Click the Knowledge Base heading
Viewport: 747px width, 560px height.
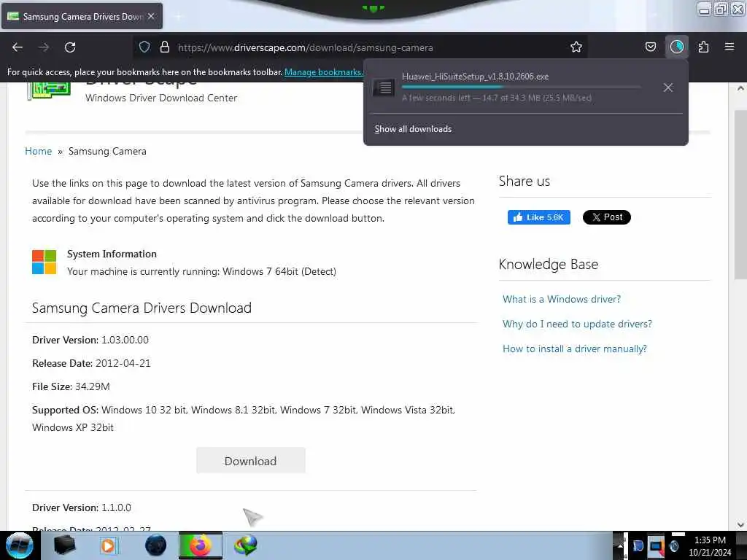point(549,264)
